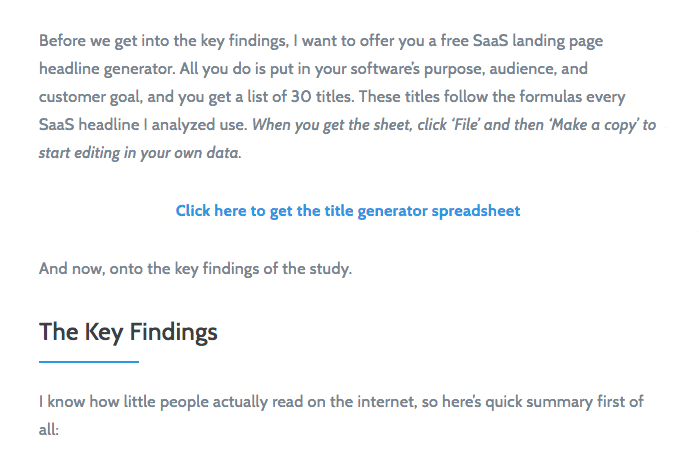The width and height of the screenshot is (699, 462).
Task: Click the words 'customer goal' in the paragraph
Action: click(x=89, y=97)
